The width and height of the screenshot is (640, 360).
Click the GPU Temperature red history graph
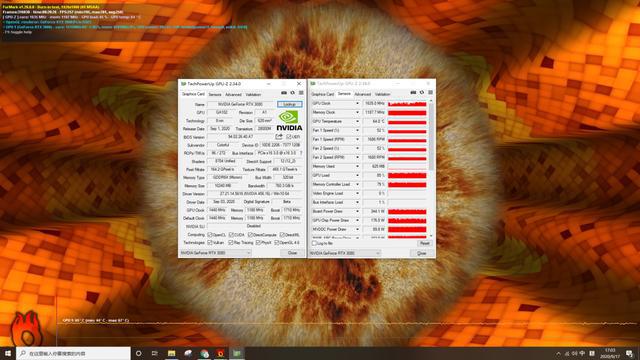click(407, 122)
